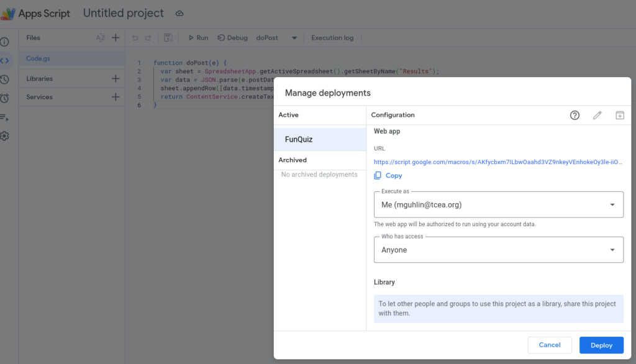636x364 pixels.
Task: Open the doPost function selector dropdown
Action: click(294, 38)
